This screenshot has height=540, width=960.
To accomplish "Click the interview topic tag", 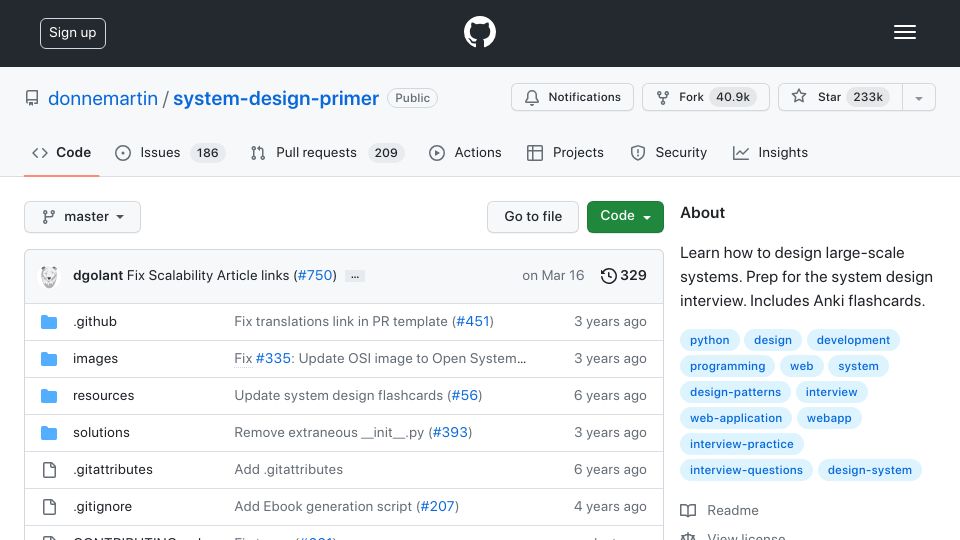I will (831, 392).
